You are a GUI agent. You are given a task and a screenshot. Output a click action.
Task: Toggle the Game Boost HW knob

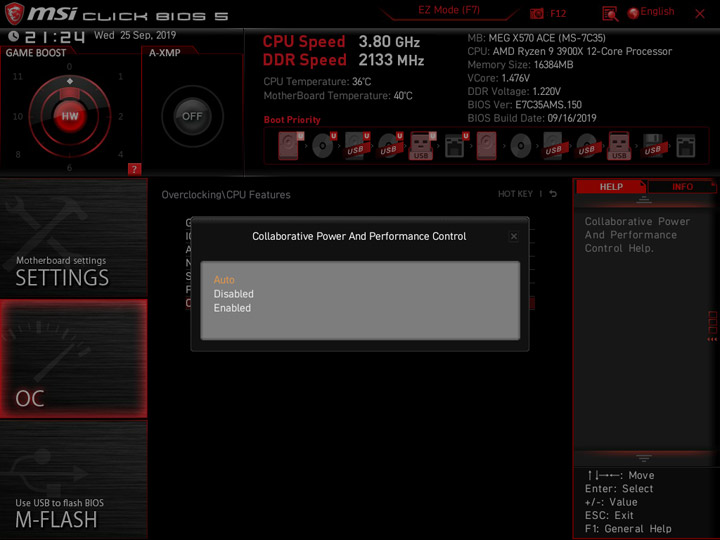coord(70,116)
